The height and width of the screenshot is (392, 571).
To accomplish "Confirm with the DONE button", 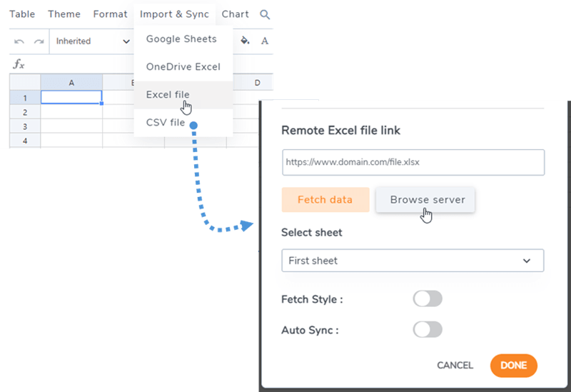I will (x=513, y=366).
